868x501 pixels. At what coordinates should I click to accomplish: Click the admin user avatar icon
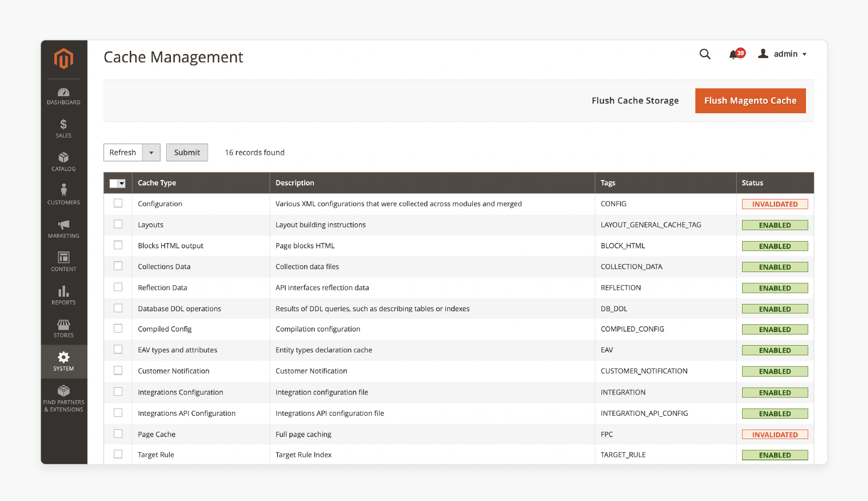coord(763,54)
